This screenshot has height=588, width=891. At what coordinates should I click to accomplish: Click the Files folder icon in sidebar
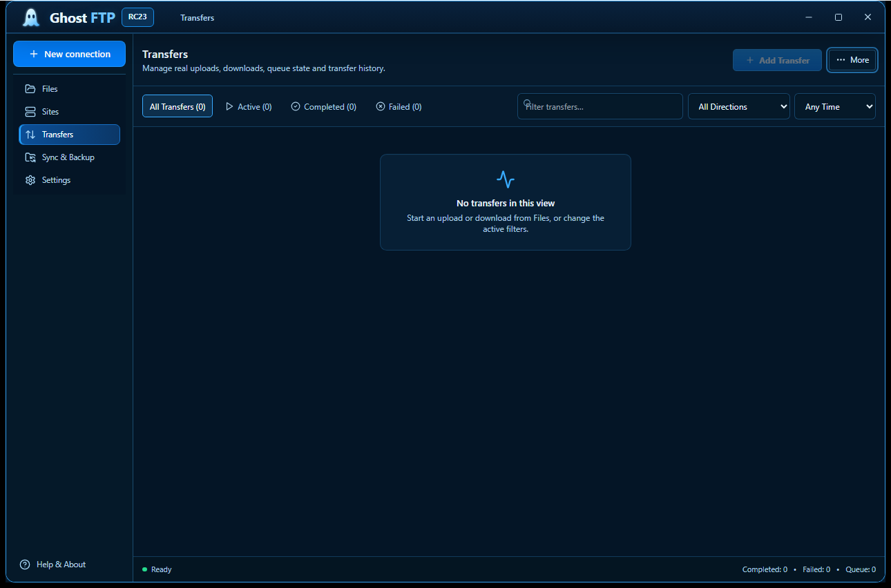point(30,89)
